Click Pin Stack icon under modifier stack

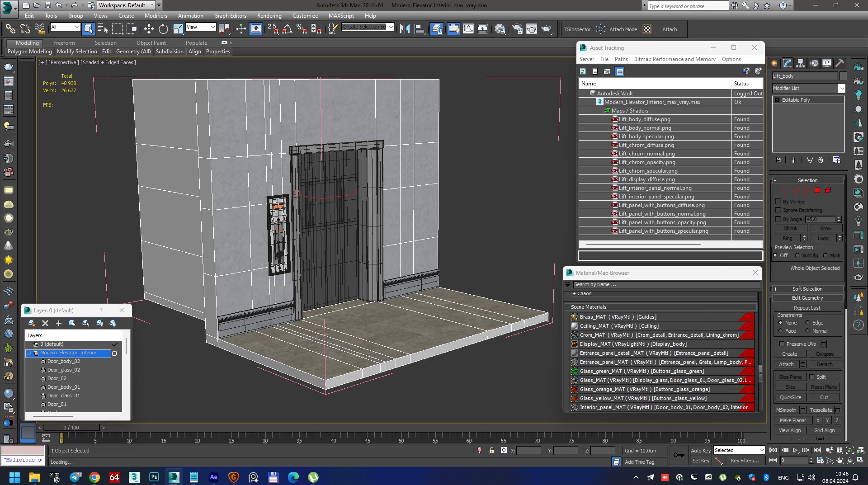(x=778, y=160)
